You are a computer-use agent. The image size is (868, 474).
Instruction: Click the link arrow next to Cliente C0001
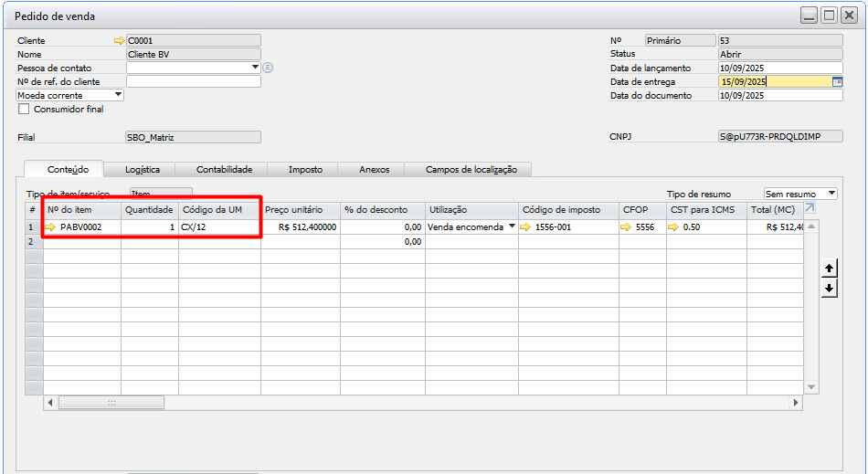tap(118, 41)
